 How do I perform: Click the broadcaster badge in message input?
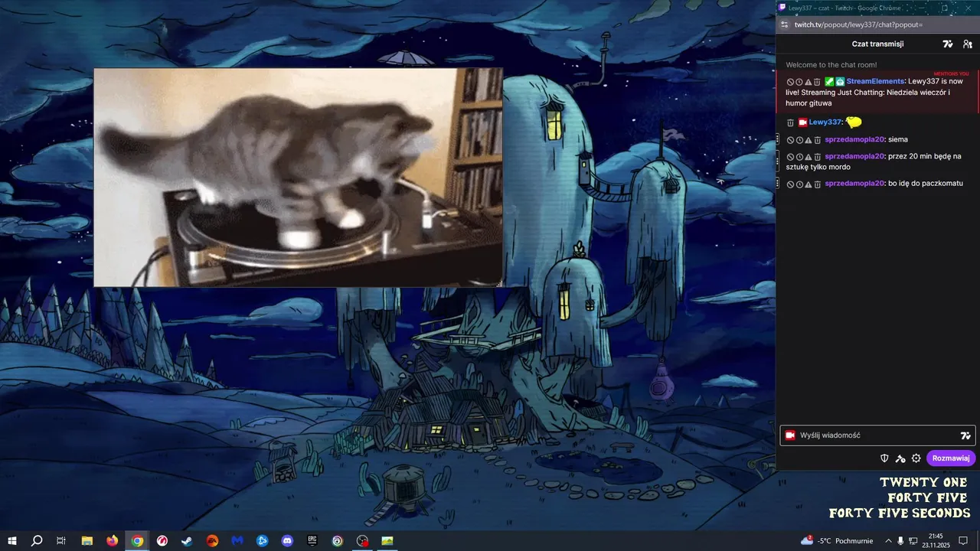(790, 435)
